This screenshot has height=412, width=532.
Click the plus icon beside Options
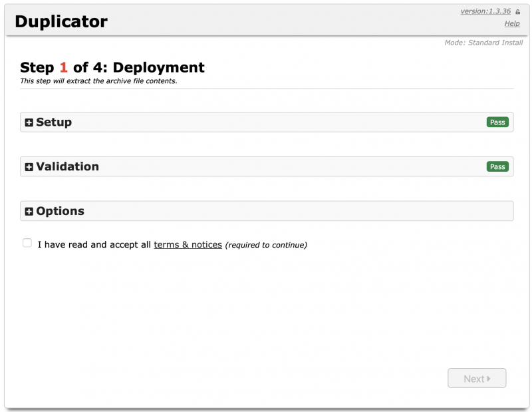(29, 212)
